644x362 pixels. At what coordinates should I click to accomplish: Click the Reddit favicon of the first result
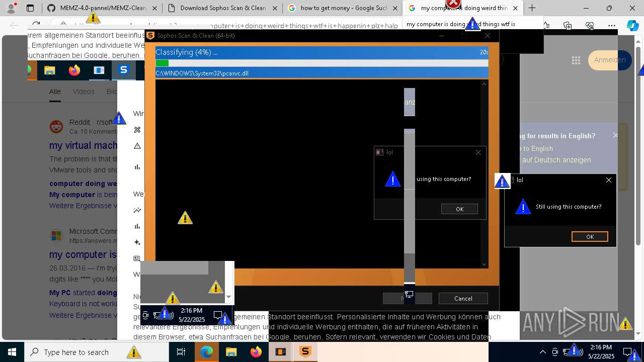pos(56,126)
